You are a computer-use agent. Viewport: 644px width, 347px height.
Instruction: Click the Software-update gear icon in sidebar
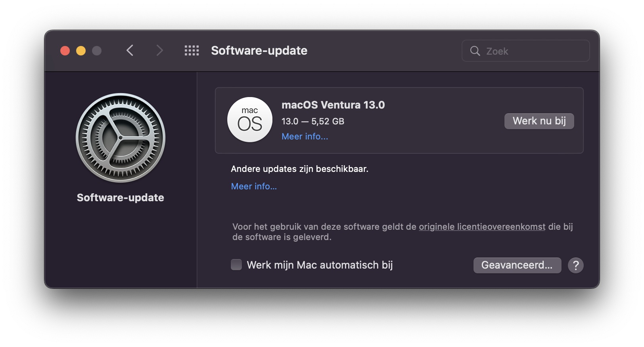click(120, 138)
